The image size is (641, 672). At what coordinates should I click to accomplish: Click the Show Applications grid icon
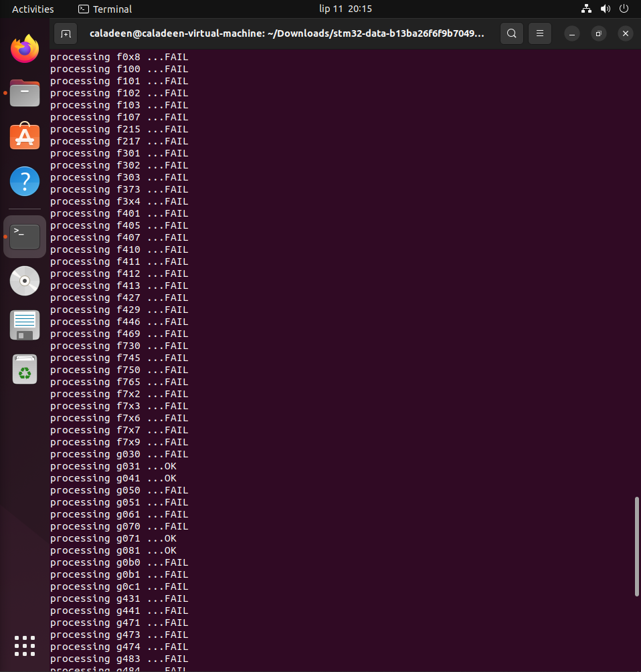(x=24, y=646)
